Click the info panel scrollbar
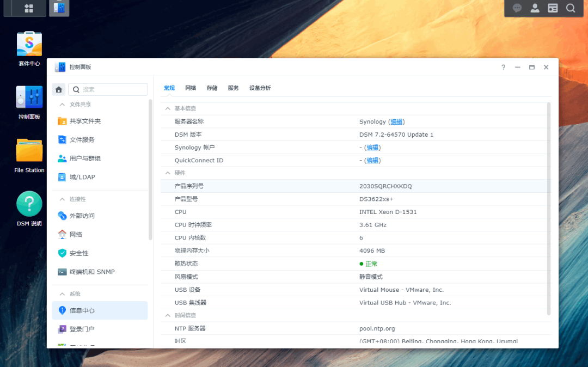Image resolution: width=588 pixels, height=367 pixels. (x=549, y=209)
